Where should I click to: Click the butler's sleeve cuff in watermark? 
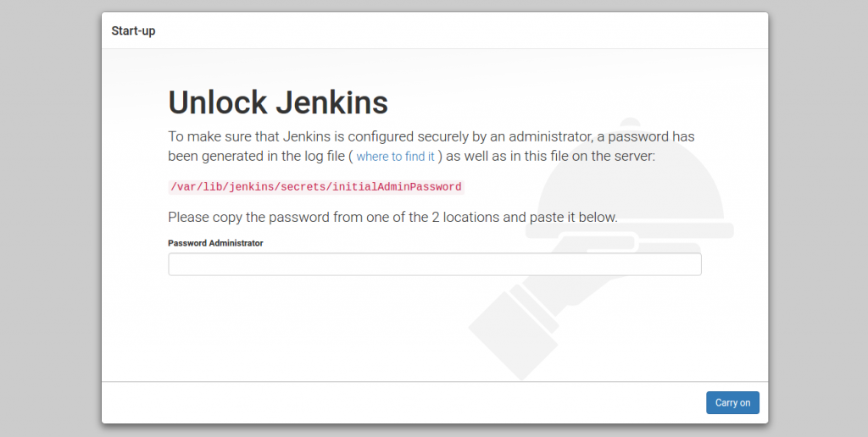pyautogui.click(x=531, y=307)
